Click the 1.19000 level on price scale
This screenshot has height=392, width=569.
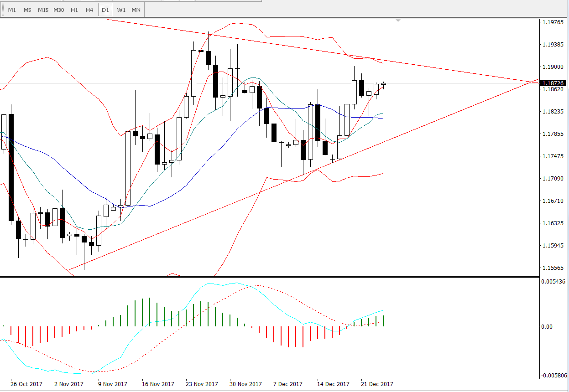pyautogui.click(x=553, y=67)
